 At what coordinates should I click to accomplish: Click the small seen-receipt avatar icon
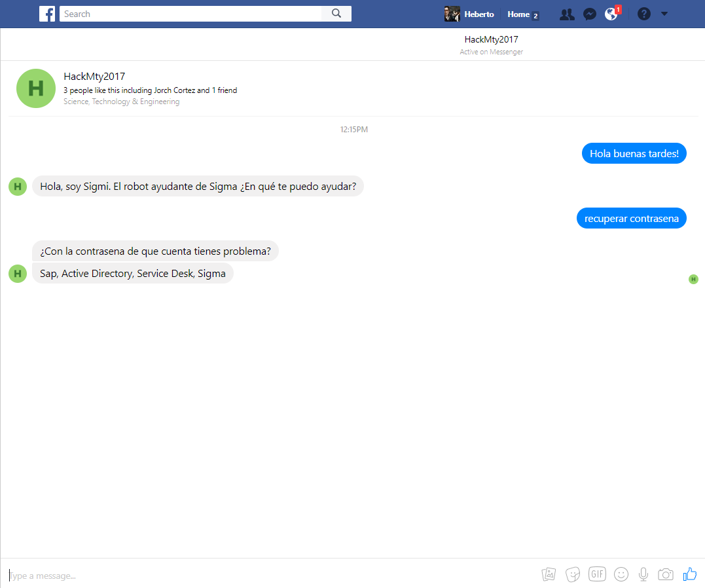(x=693, y=280)
